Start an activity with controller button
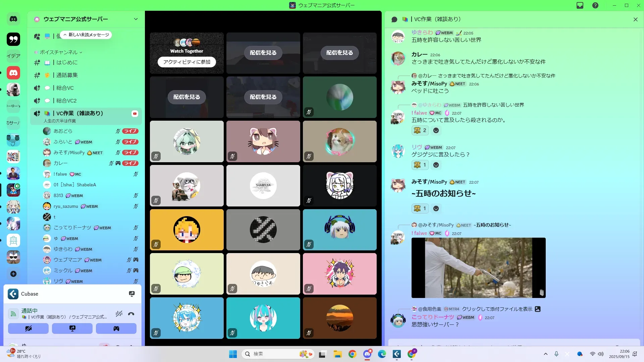Screen dimensions: 644x362 coord(116,328)
